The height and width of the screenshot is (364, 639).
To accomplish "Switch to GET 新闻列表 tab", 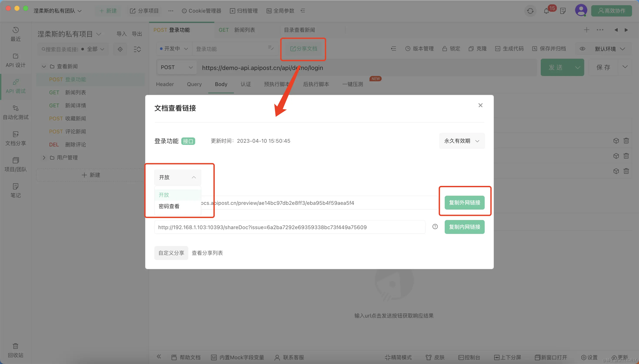I will pos(237,30).
